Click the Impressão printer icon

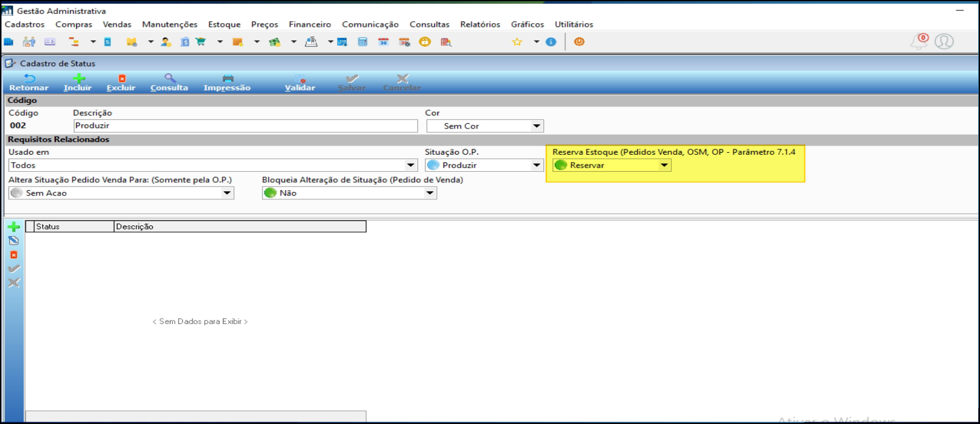(x=228, y=79)
